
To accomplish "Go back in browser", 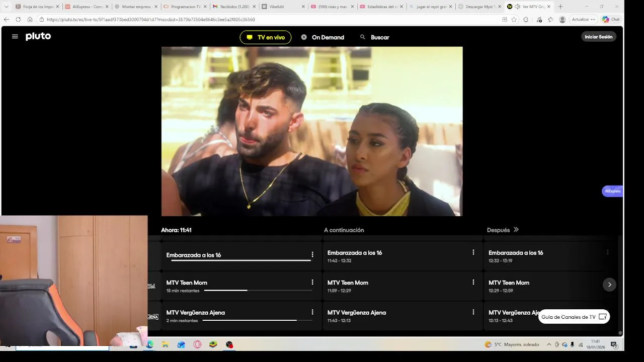I will coord(7,20).
